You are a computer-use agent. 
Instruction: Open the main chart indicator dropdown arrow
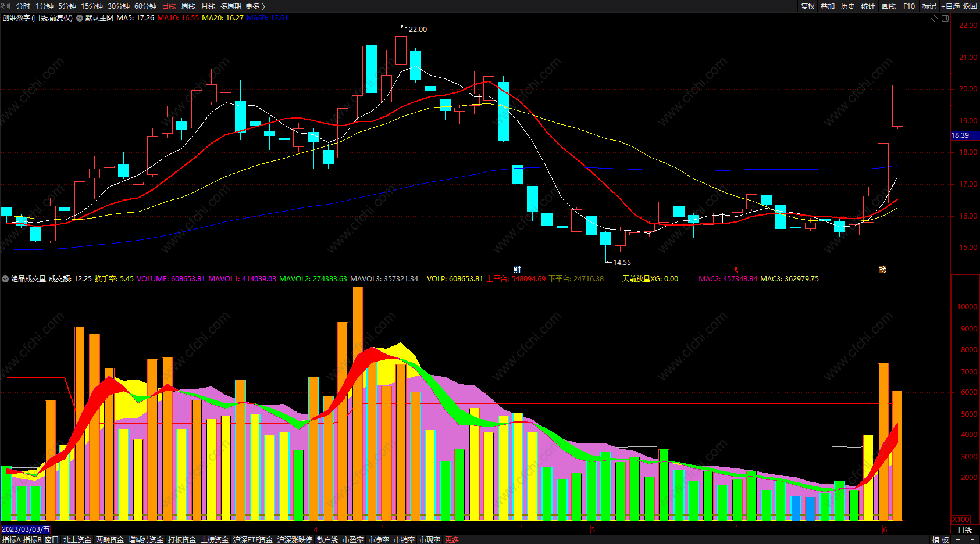click(x=80, y=18)
